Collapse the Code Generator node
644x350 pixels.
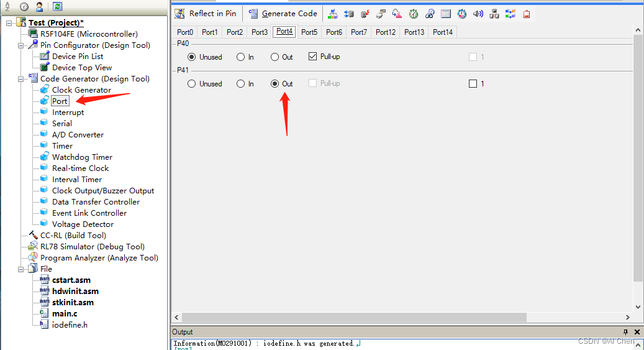point(20,79)
